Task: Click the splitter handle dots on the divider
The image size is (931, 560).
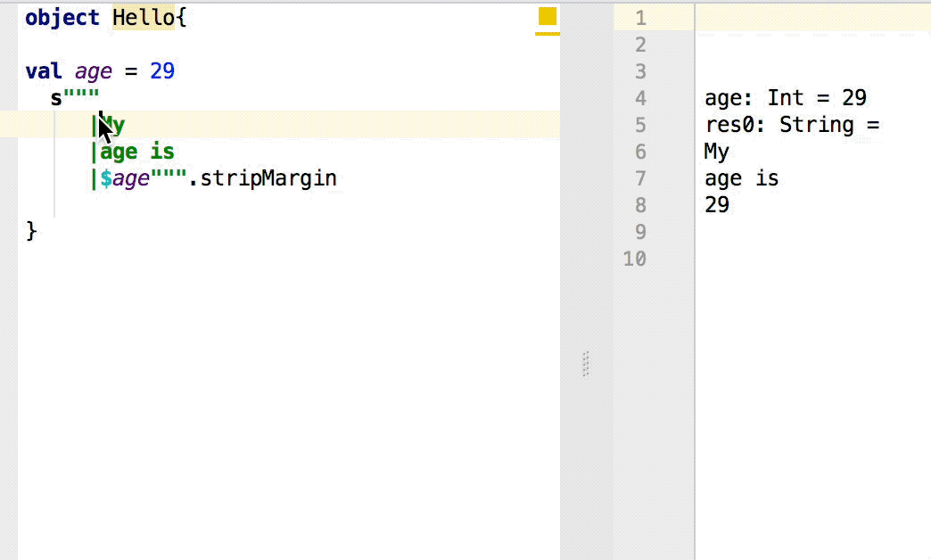Action: point(585,364)
